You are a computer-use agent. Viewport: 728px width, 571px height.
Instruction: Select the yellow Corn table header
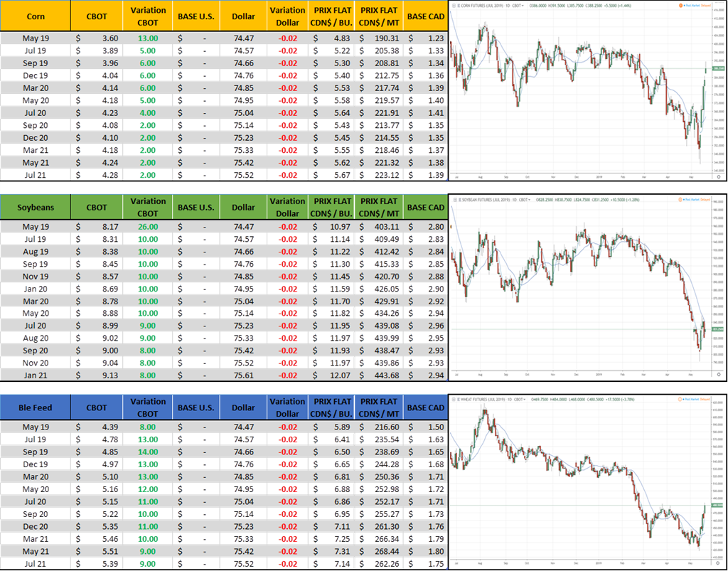click(36, 16)
